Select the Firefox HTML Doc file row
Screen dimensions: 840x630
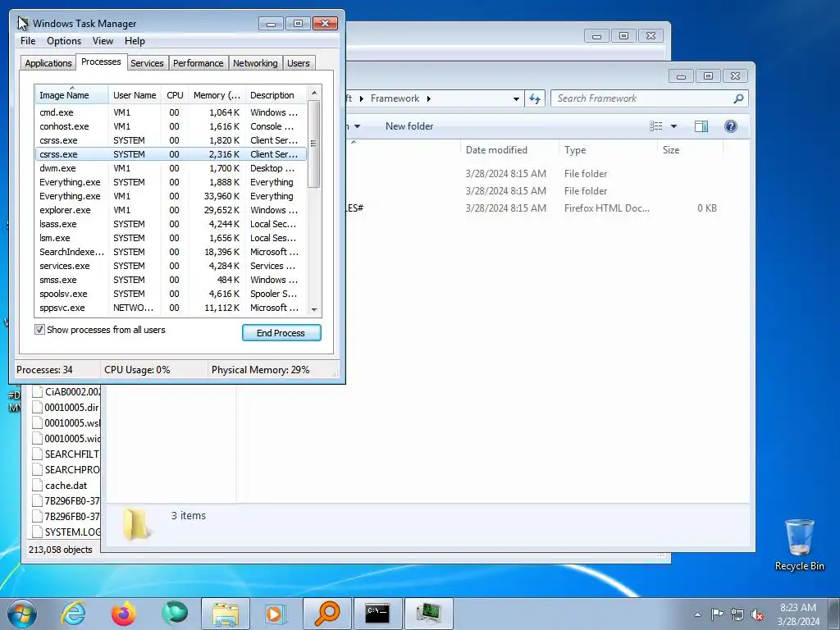pyautogui.click(x=536, y=208)
